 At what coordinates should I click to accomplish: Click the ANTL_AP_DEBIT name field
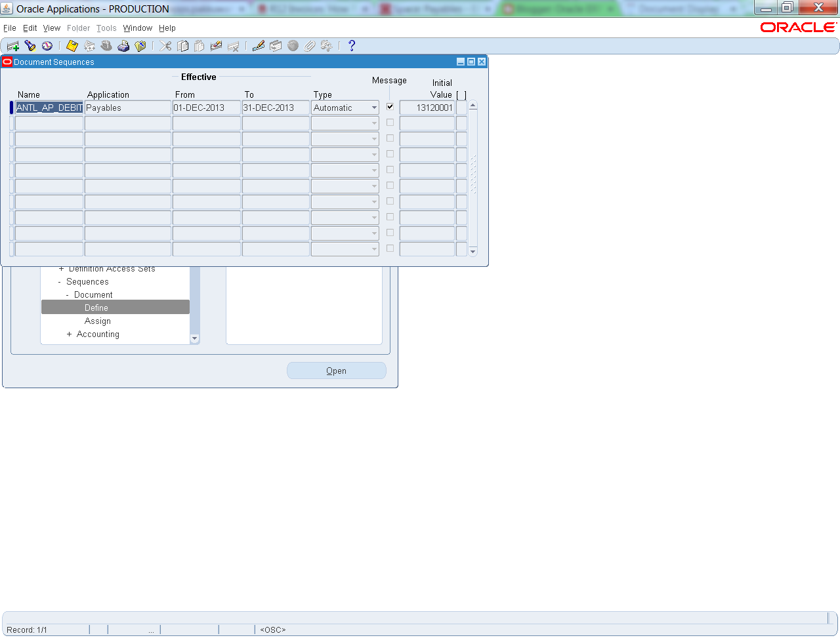point(49,108)
